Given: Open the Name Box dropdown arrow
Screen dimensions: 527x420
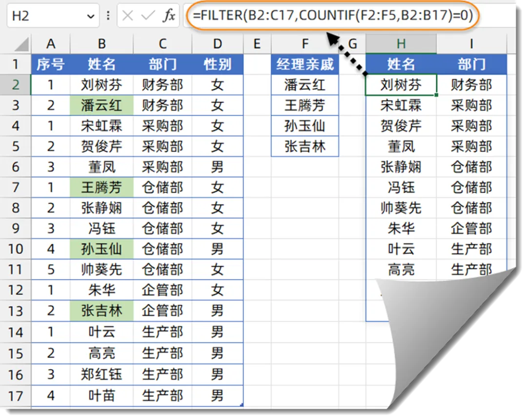Looking at the screenshot, I should click(x=91, y=17).
